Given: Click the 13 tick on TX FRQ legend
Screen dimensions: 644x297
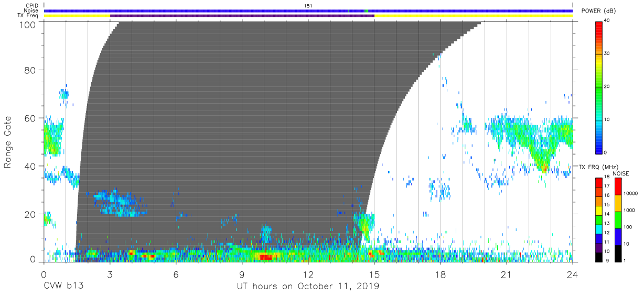Looking at the screenshot, I should pyautogui.click(x=607, y=223).
